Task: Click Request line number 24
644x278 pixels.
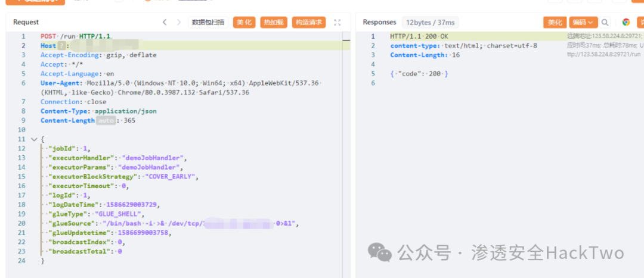Action: pos(21,261)
